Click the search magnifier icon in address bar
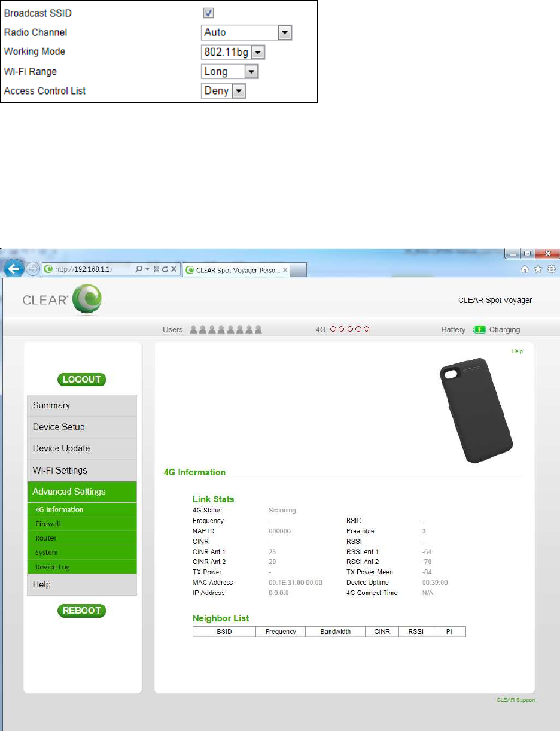 (139, 269)
